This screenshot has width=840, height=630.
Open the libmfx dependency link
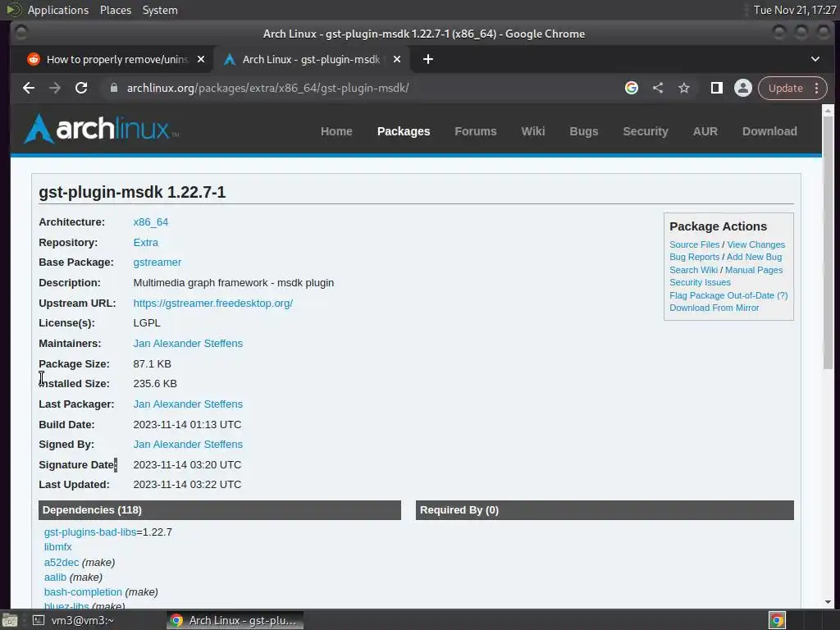[x=58, y=547]
